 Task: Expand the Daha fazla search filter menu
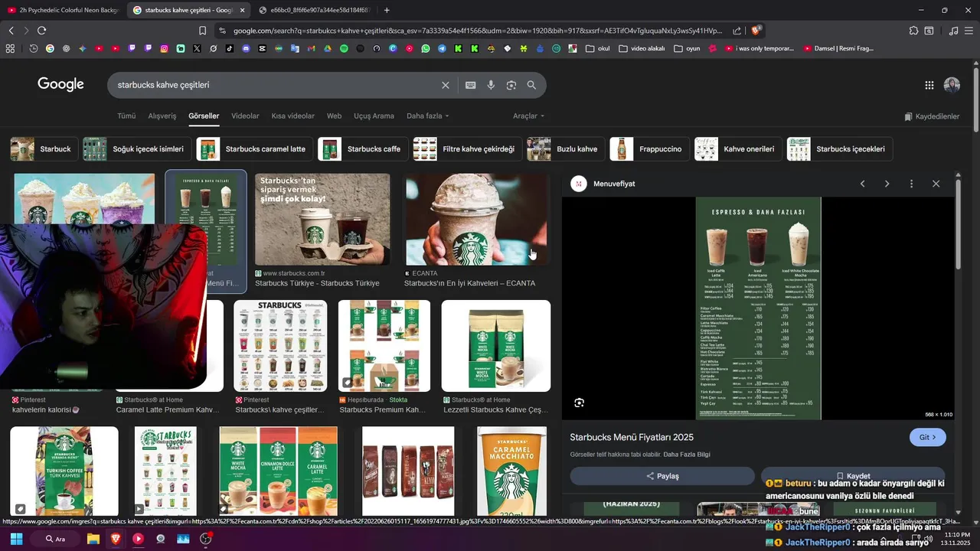pyautogui.click(x=427, y=116)
